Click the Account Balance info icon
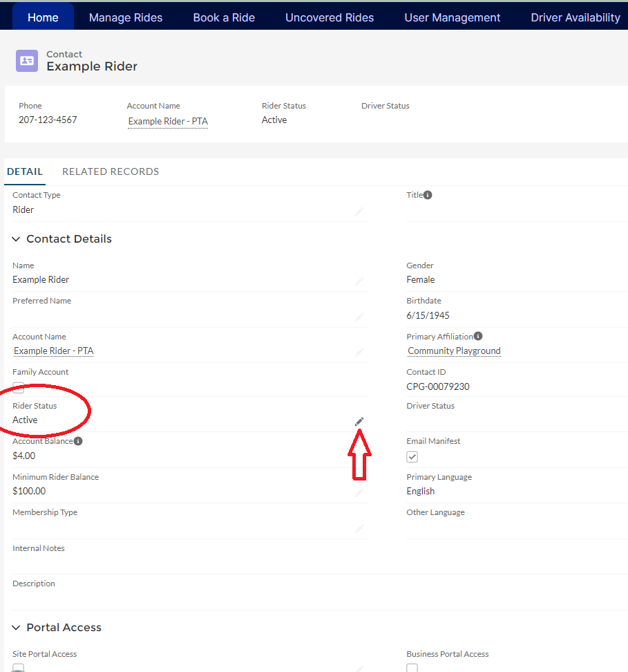Viewport: 628px width, 672px height. click(78, 441)
